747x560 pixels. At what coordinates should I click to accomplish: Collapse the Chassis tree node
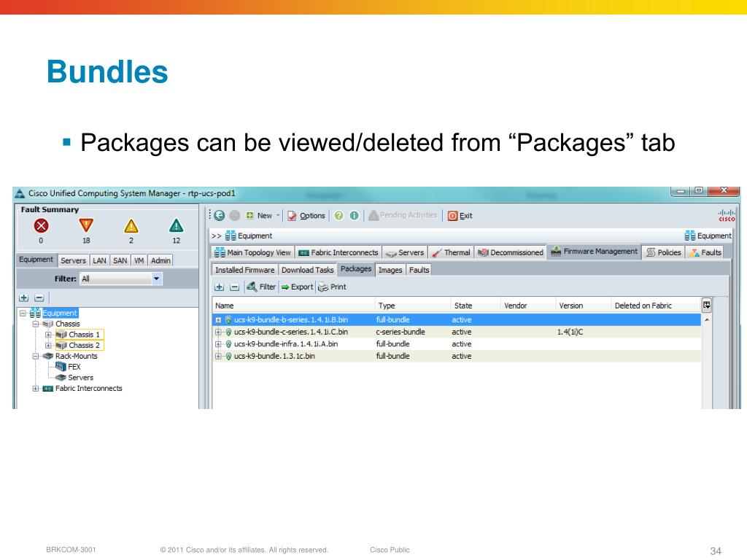(36, 324)
